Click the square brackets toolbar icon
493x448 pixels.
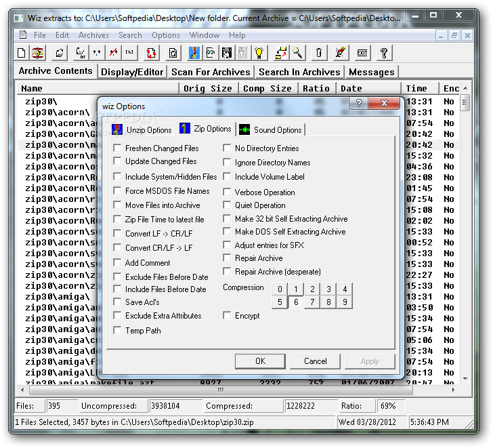pos(129,53)
